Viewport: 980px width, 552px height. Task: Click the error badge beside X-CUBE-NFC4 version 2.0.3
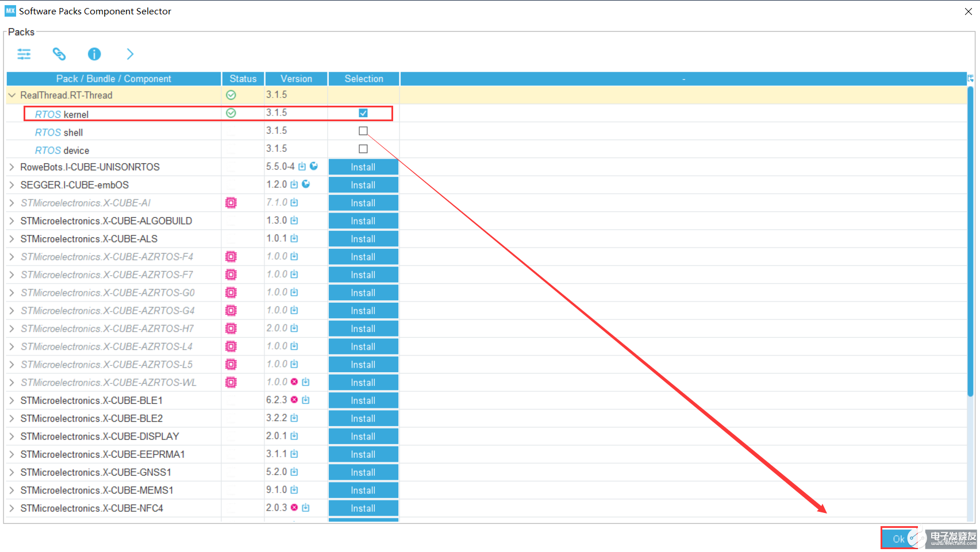click(x=294, y=508)
